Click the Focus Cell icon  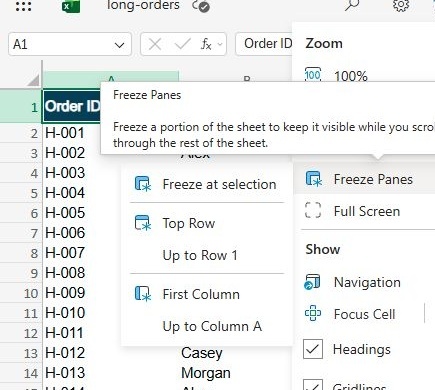tap(313, 314)
